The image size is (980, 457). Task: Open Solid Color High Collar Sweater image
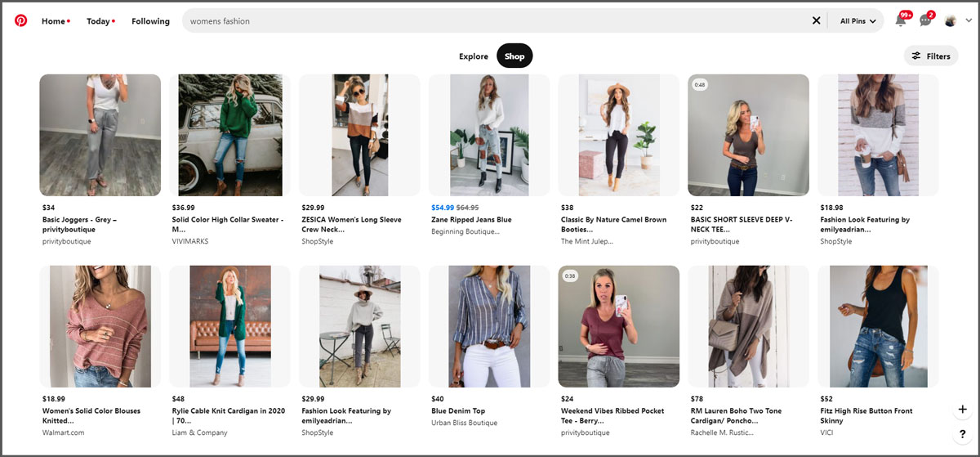(229, 135)
